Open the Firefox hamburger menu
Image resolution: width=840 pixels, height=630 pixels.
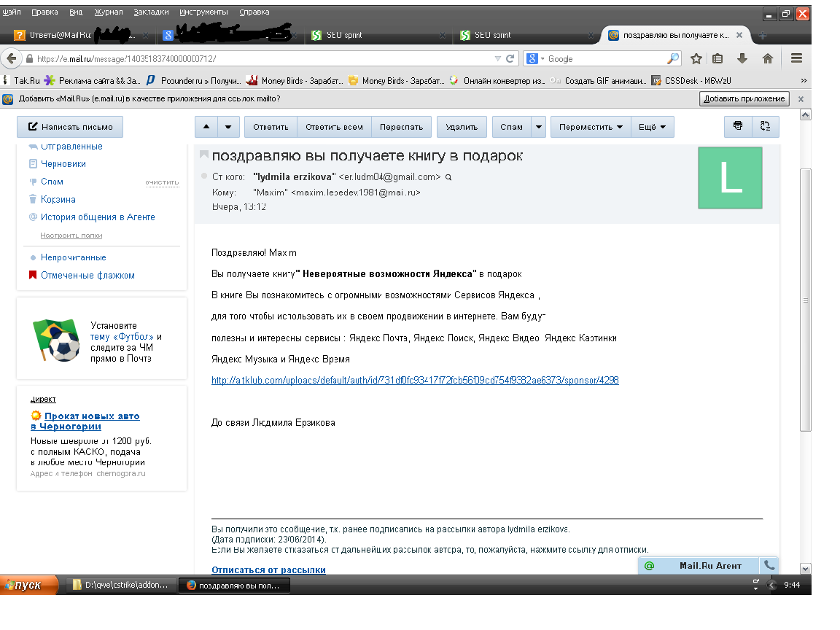click(x=796, y=58)
